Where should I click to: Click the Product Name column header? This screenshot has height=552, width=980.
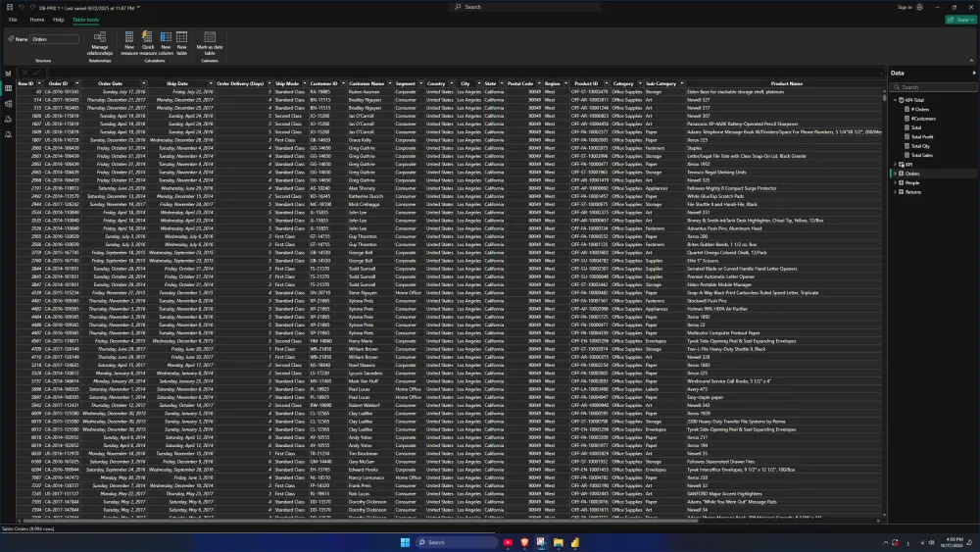tap(786, 83)
